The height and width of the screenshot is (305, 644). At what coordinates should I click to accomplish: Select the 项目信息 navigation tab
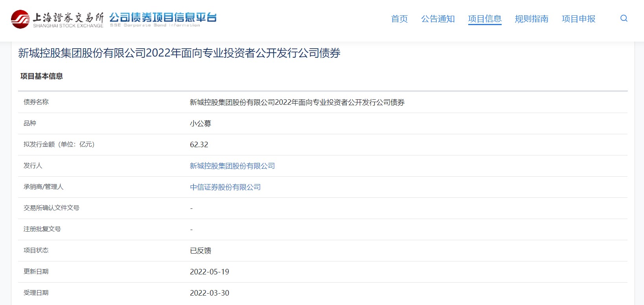click(484, 19)
